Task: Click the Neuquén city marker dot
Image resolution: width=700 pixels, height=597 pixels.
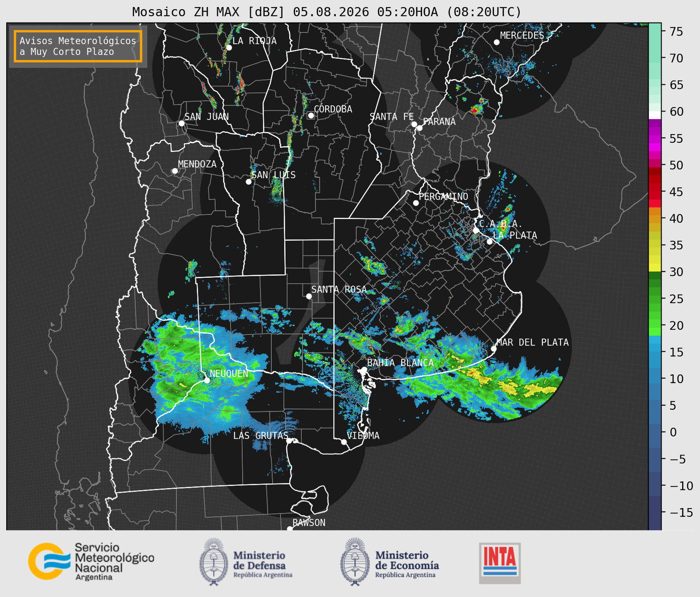Action: point(207,380)
